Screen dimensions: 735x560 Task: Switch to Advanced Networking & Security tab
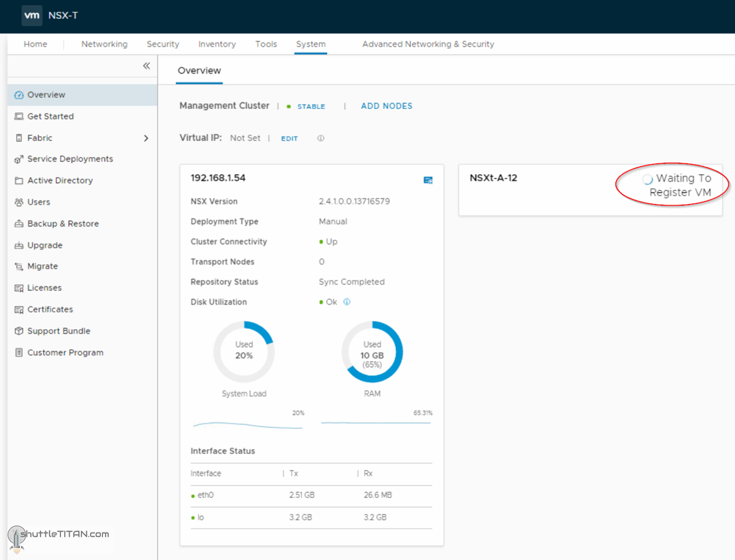pyautogui.click(x=428, y=44)
